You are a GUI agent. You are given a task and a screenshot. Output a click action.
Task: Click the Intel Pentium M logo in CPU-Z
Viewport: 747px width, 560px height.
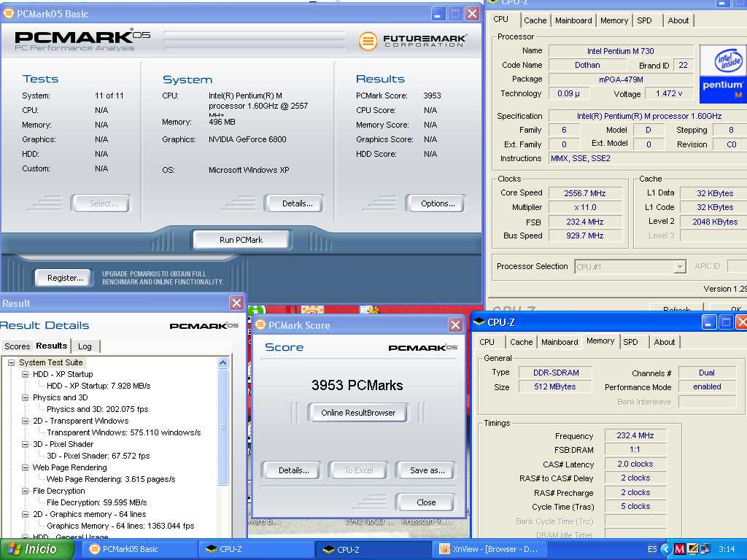(x=723, y=74)
